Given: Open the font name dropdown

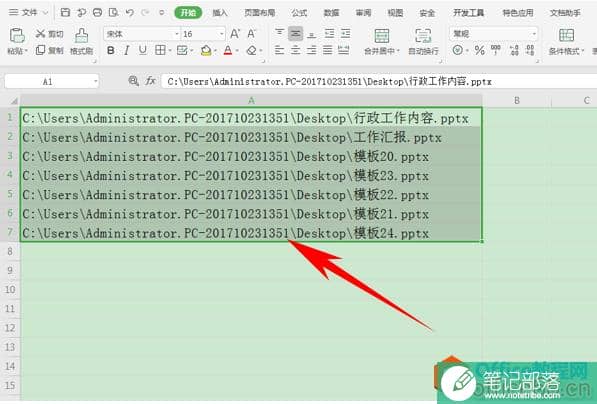Looking at the screenshot, I should [177, 34].
